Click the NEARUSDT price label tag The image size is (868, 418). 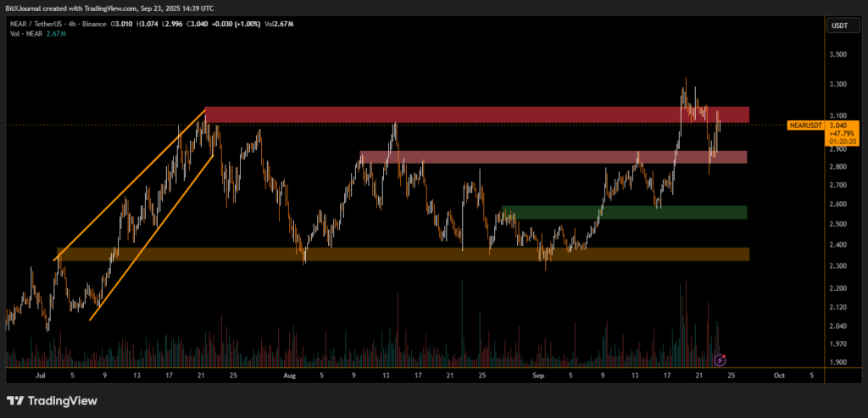coord(804,125)
